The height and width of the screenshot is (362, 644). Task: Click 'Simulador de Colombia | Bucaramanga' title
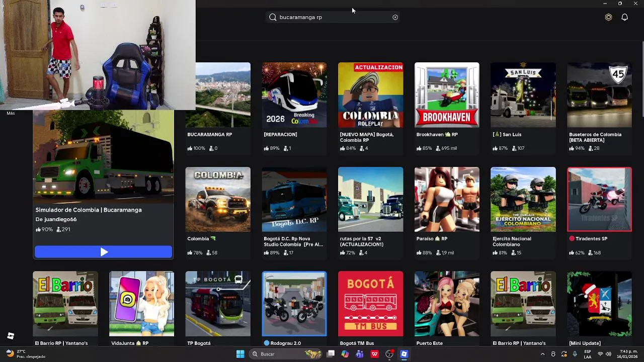click(x=89, y=210)
